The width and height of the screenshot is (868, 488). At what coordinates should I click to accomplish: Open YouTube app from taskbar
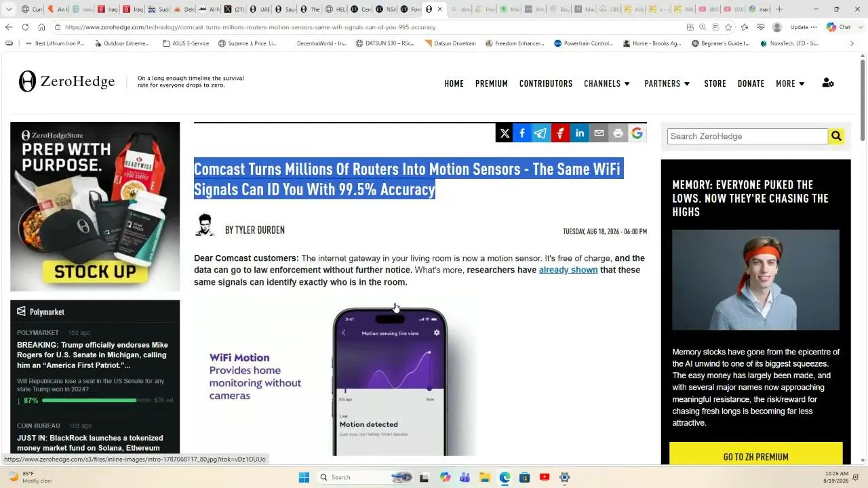[545, 477]
